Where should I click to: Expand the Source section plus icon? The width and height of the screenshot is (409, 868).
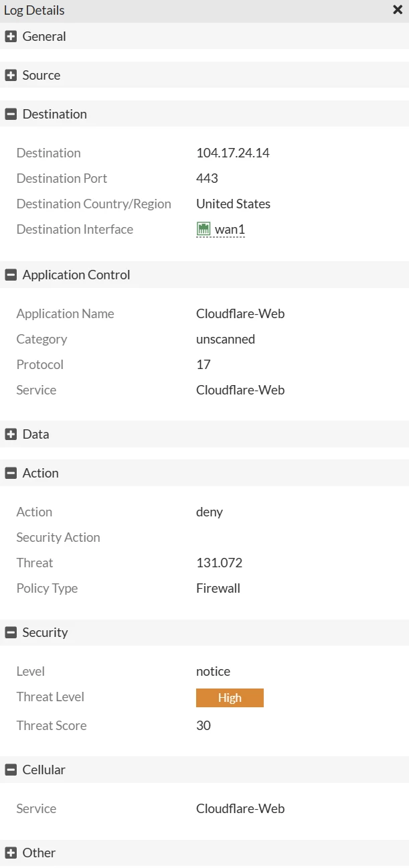(11, 75)
